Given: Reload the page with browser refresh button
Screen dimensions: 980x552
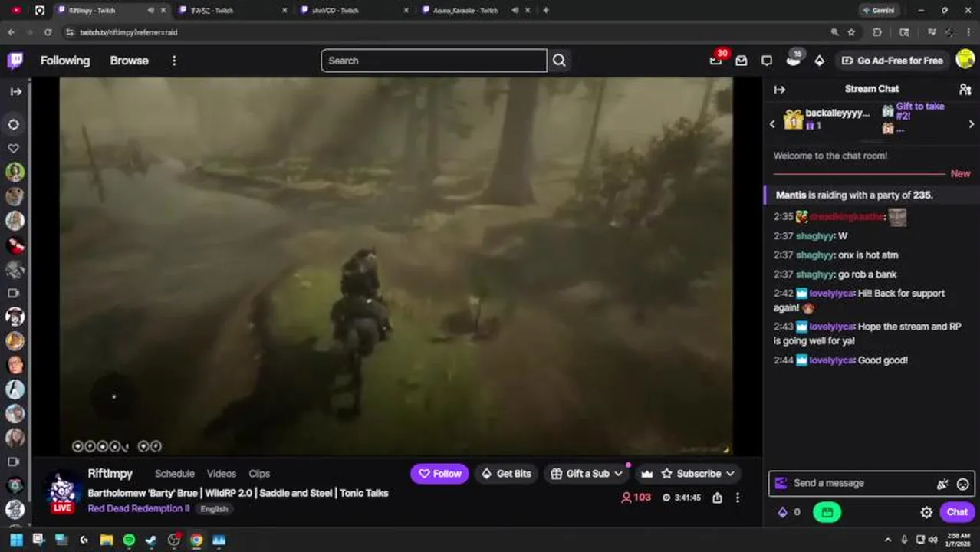Looking at the screenshot, I should click(x=48, y=32).
